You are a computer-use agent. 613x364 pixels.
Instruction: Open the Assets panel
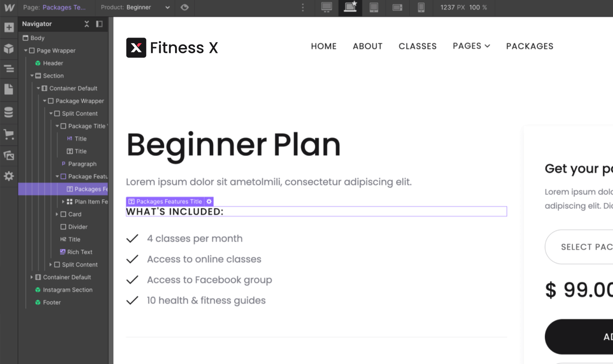tap(9, 156)
